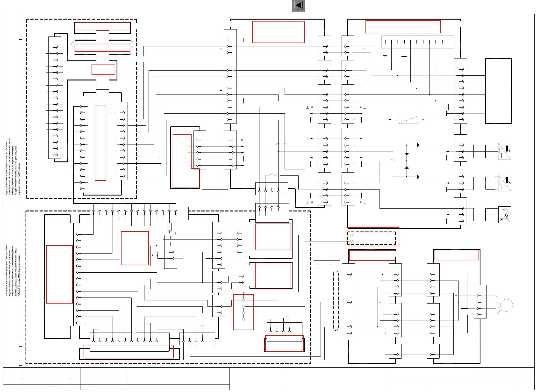The image size is (537, 392).
Task: Click the topmost red bar in upper-left module
Action: (x=102, y=26)
